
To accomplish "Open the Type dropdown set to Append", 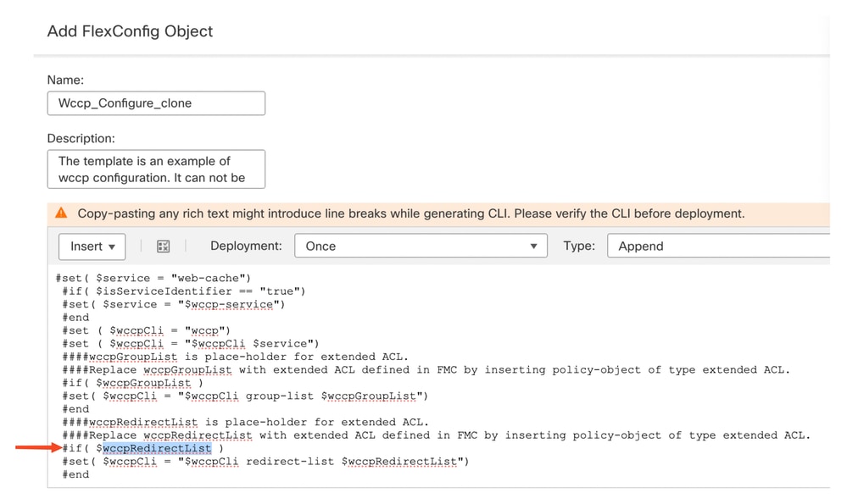I will tap(718, 246).
